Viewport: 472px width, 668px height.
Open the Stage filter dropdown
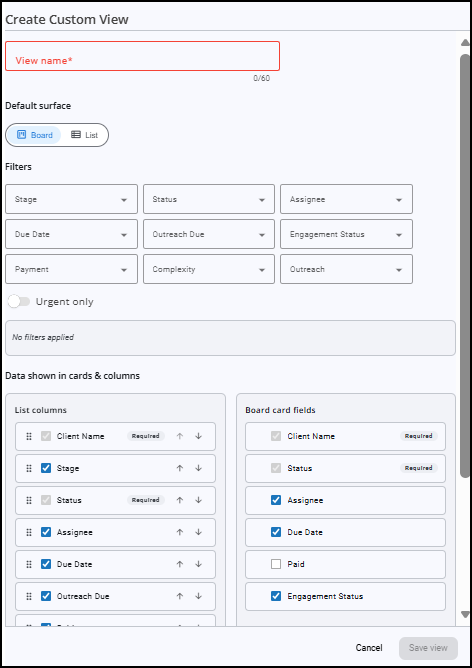(72, 199)
